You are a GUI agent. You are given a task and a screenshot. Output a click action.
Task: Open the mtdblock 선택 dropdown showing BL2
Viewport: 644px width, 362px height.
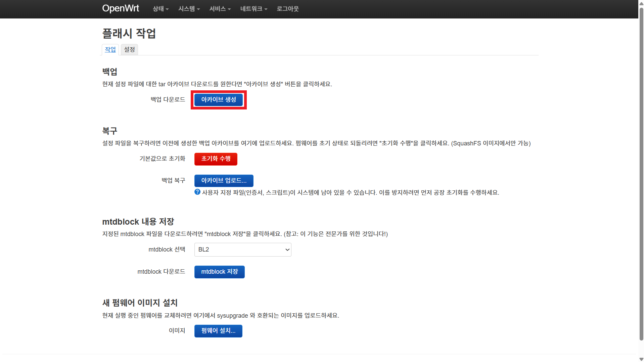pos(242,250)
